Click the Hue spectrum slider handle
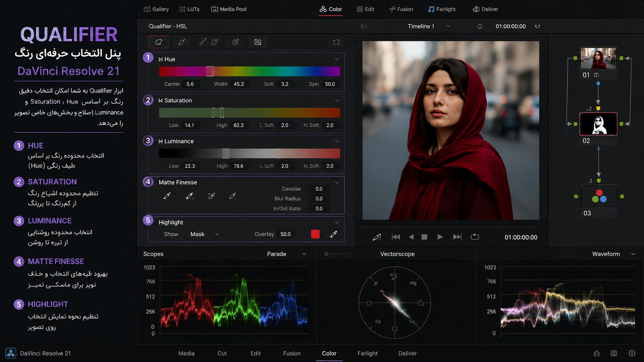Screen dimensions: 644x362 click(210, 71)
